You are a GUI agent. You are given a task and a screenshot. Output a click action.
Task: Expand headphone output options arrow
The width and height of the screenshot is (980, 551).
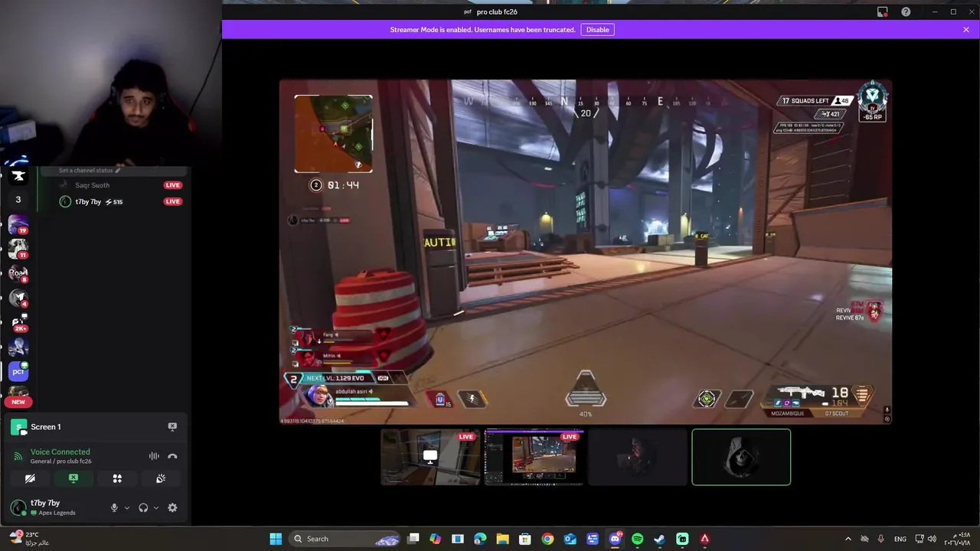click(156, 507)
